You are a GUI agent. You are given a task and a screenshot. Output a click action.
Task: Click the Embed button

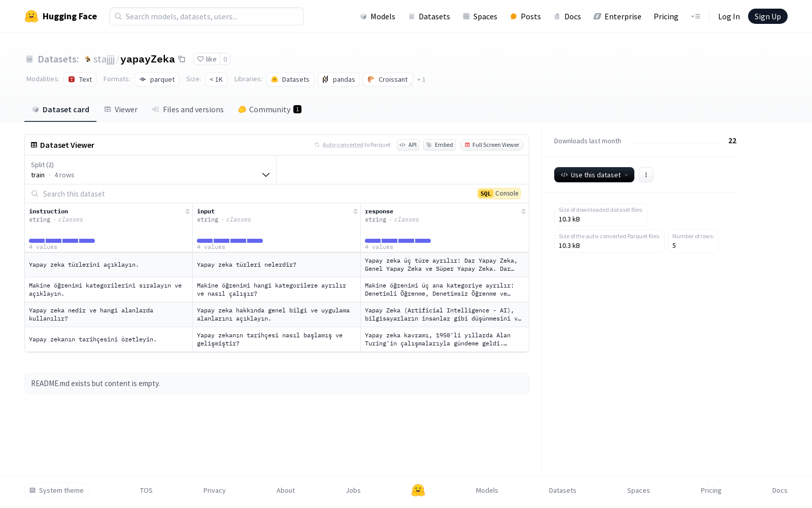(439, 145)
